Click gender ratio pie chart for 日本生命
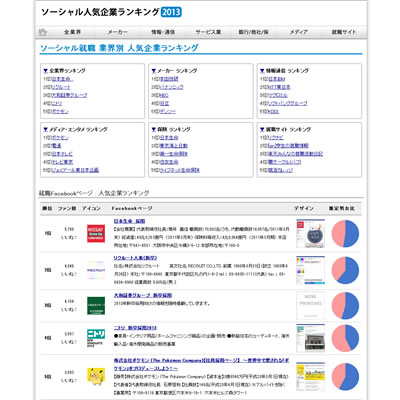Viewport: 400px width, 400px height. (x=345, y=233)
